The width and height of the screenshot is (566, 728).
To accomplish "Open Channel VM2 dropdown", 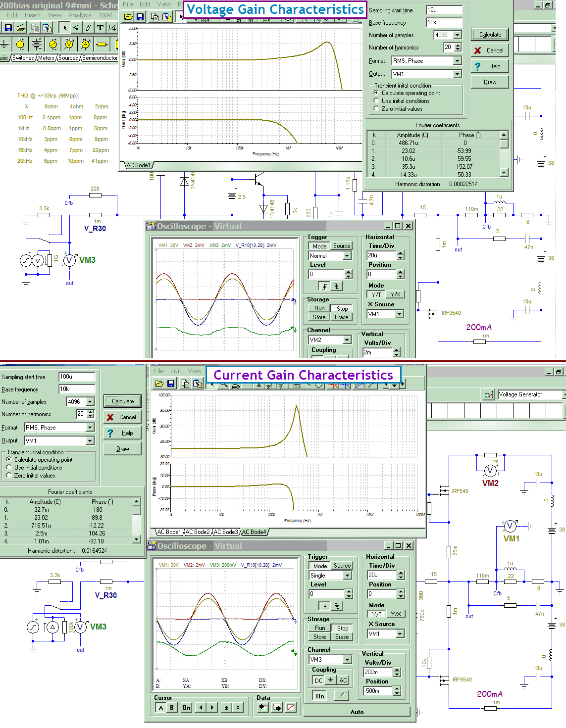I will pos(347,340).
